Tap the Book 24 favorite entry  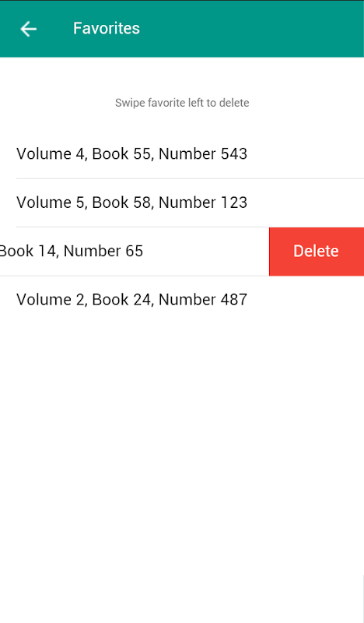pyautogui.click(x=182, y=300)
